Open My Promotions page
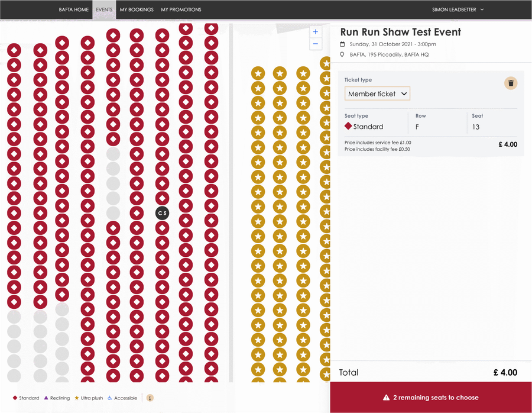Screen dimensions: 532x413 click(181, 9)
